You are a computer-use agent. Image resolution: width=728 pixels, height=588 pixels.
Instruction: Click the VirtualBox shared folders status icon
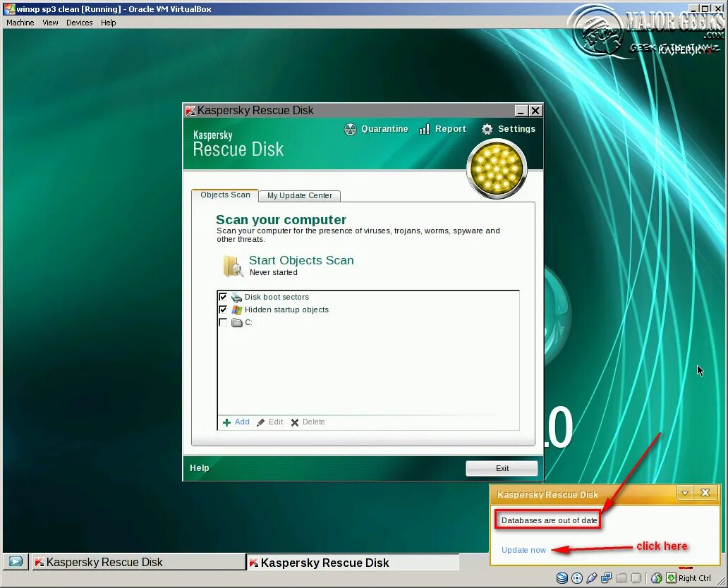click(x=621, y=578)
